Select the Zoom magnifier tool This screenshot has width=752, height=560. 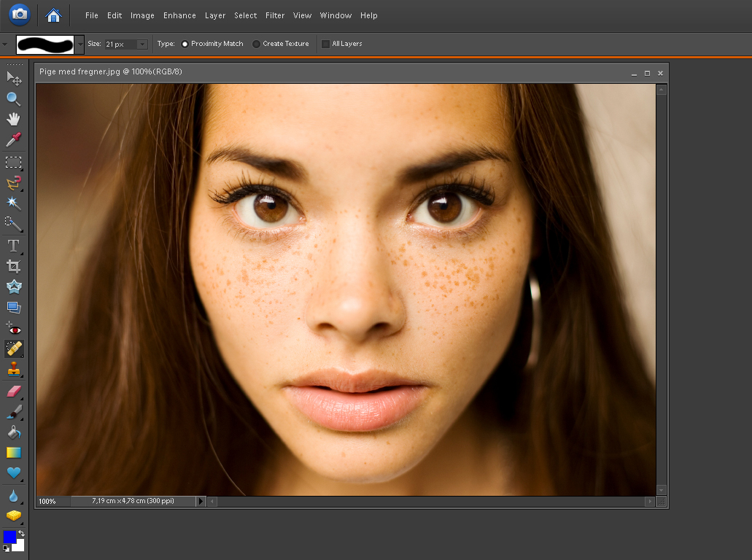click(13, 98)
